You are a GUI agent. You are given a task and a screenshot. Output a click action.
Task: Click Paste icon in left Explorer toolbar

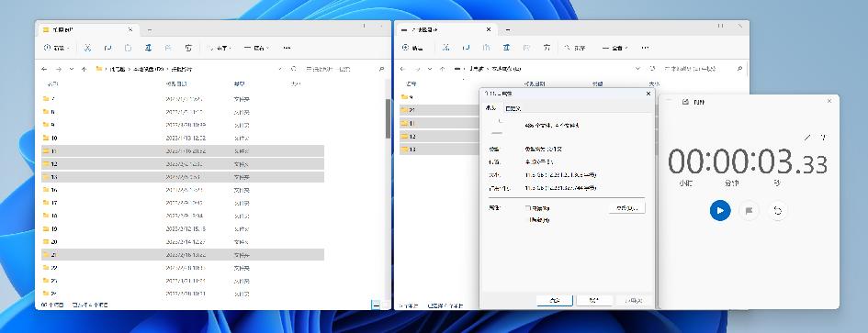coord(128,48)
